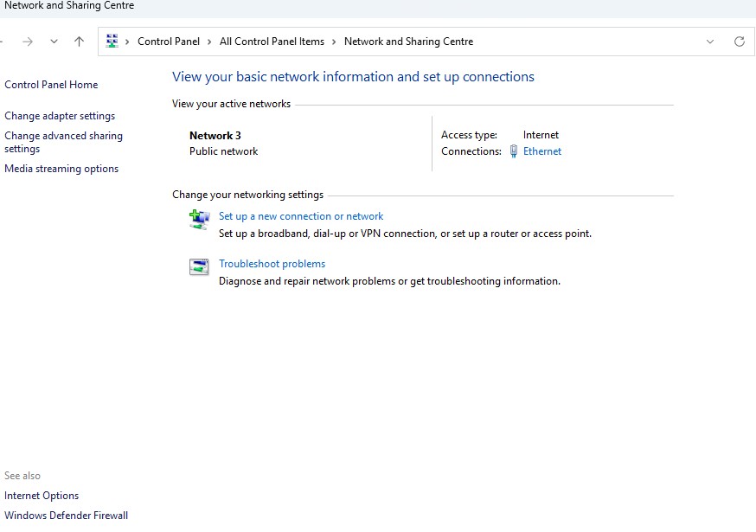
Task: Click the Network 3 name text
Action: 215,136
